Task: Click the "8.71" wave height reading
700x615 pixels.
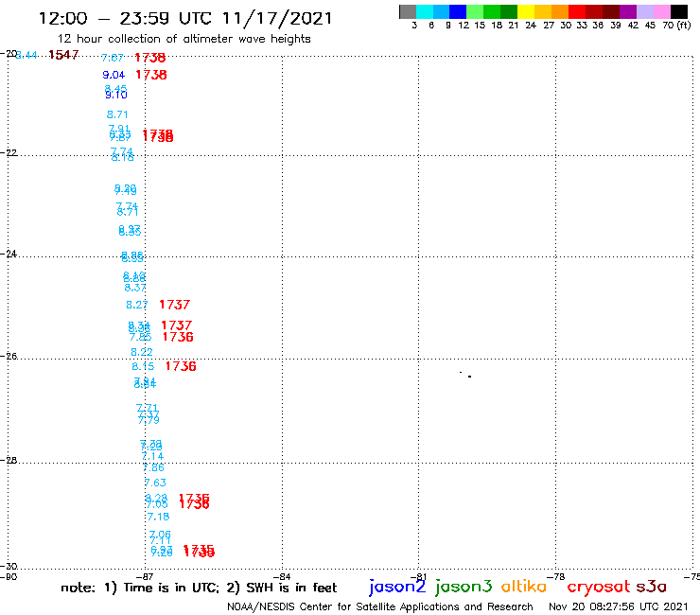Action: click(117, 114)
